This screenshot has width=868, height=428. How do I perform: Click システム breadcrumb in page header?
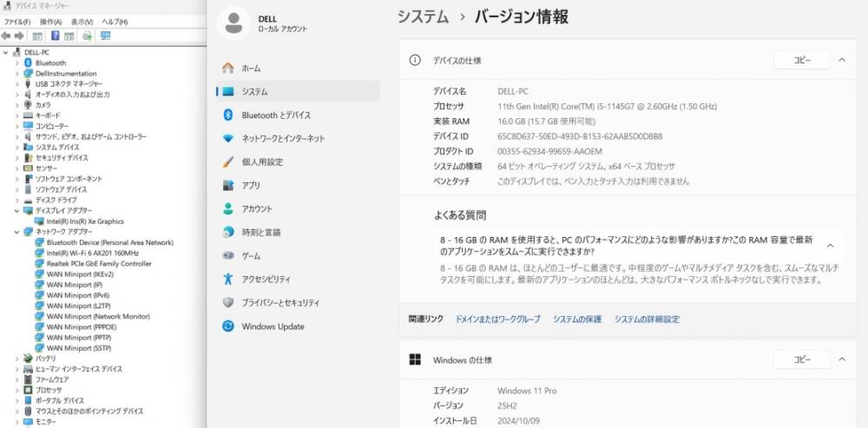(423, 16)
